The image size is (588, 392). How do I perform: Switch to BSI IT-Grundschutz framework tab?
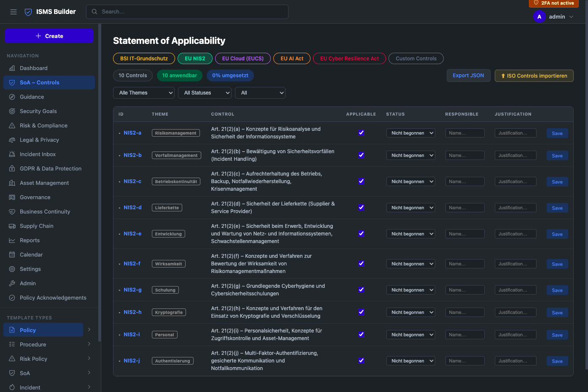[144, 59]
